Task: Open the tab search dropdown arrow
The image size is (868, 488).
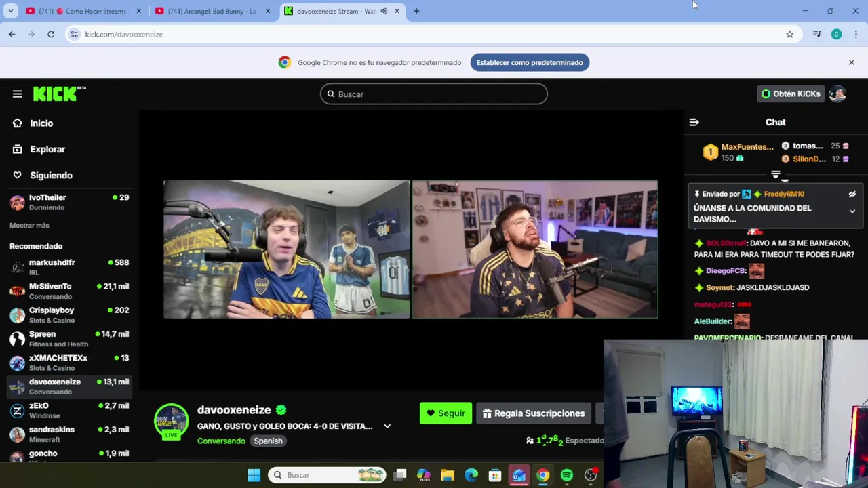Action: tap(11, 11)
